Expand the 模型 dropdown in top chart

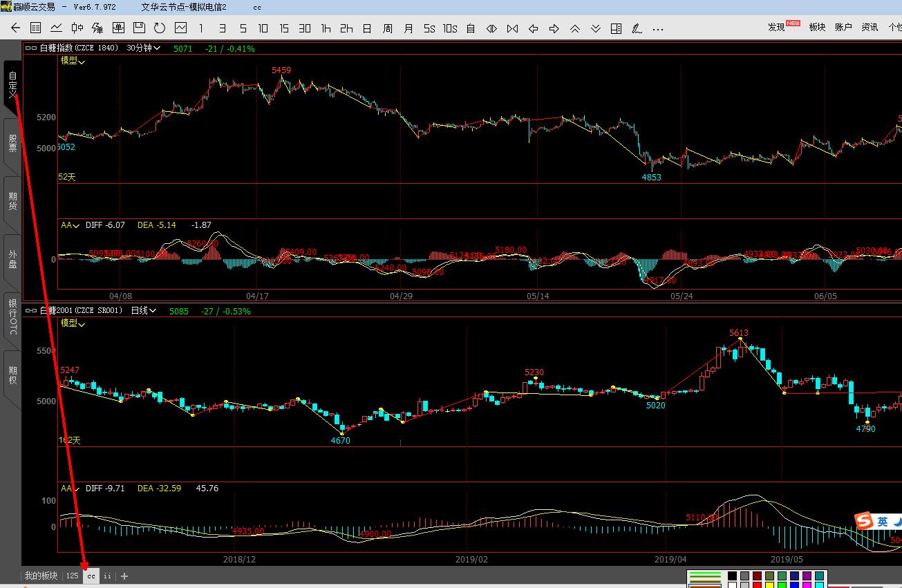tap(73, 61)
